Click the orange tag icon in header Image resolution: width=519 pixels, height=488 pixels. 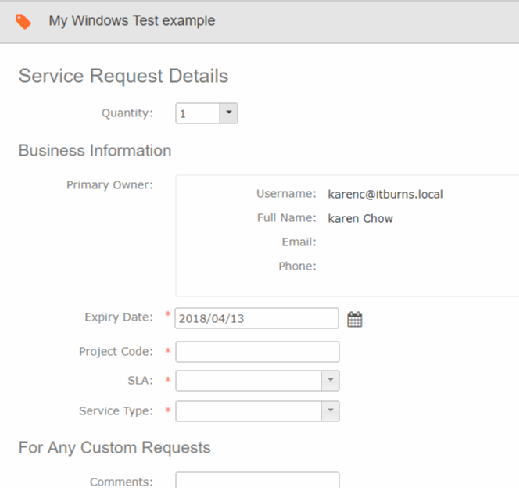coord(23,22)
